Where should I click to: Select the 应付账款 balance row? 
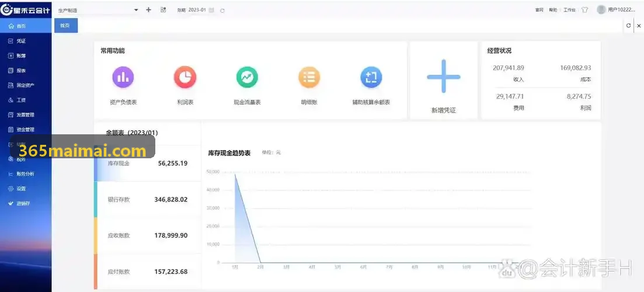(148, 272)
